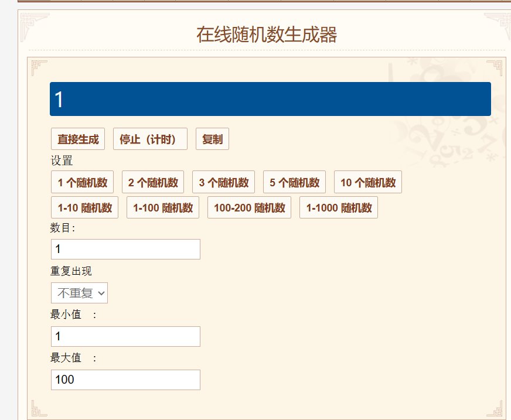This screenshot has height=420, width=511.
Task: Focus the 最小值 minimum value field
Action: pos(125,336)
